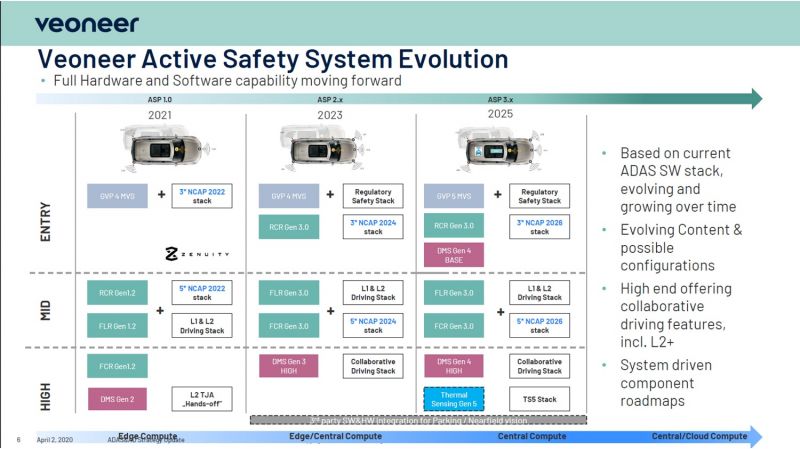Select the '3* NCAP 2024 stack' box
The width and height of the screenshot is (800, 449).
(x=373, y=227)
